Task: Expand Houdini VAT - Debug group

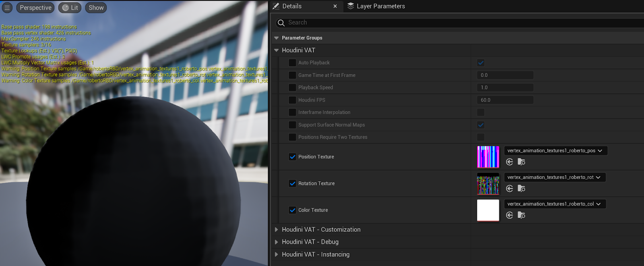Action: tap(277, 242)
